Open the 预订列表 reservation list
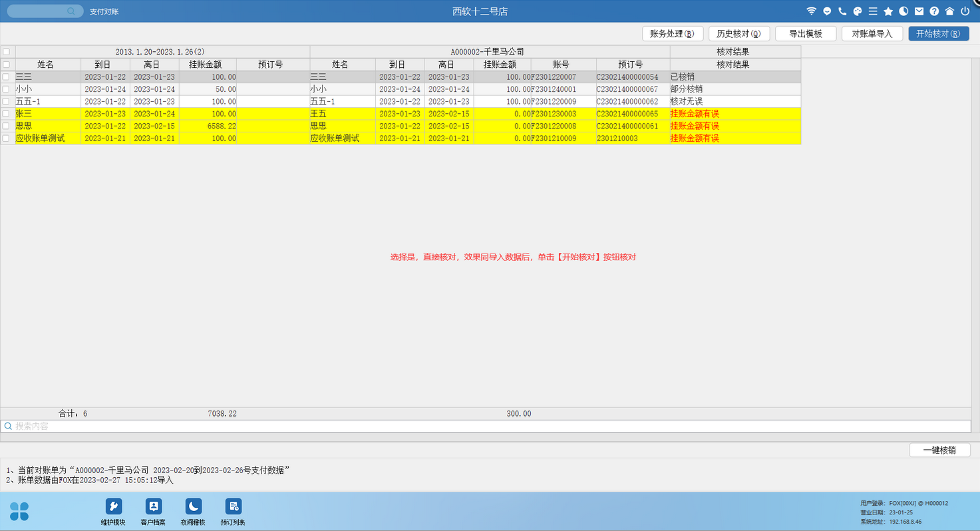The width and height of the screenshot is (980, 531). point(233,511)
